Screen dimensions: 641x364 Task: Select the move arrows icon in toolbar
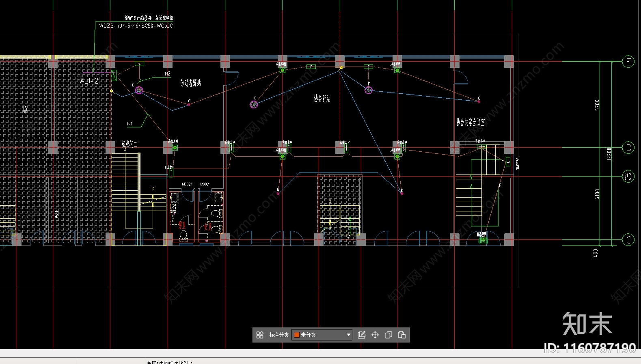375,335
